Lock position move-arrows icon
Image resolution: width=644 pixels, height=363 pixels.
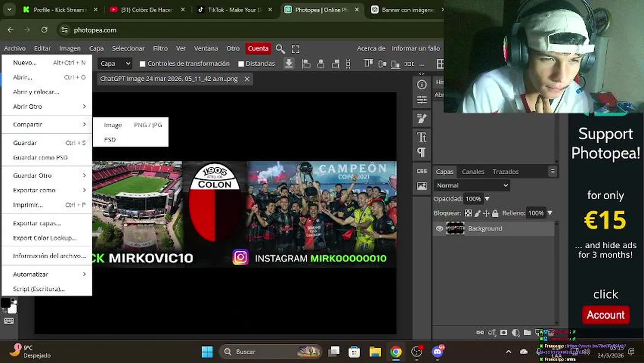click(486, 213)
